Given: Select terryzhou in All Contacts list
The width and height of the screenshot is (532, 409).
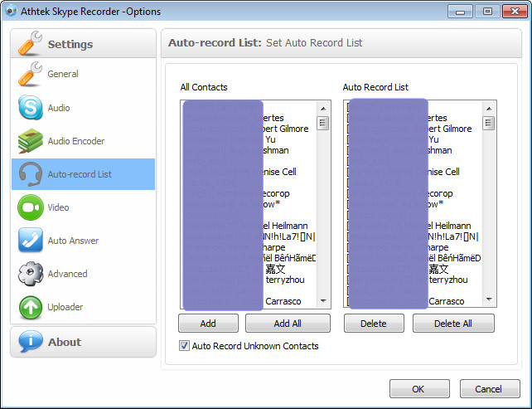Looking at the screenshot, I should coord(249,280).
